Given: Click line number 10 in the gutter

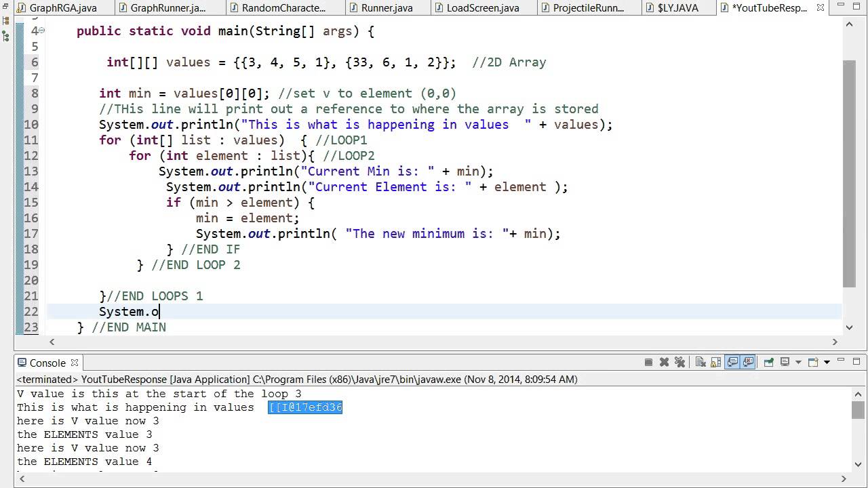Looking at the screenshot, I should [31, 125].
